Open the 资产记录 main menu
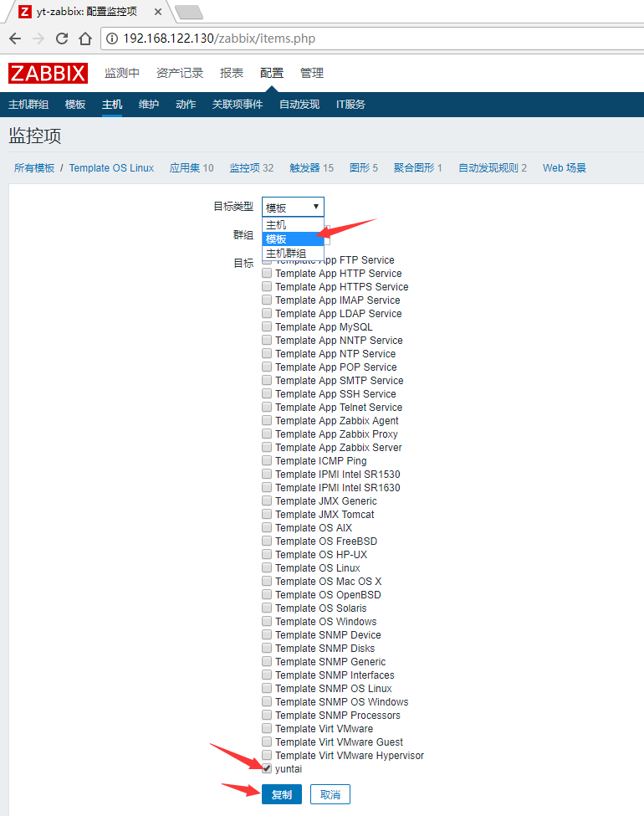This screenshot has width=644, height=816. click(x=180, y=73)
